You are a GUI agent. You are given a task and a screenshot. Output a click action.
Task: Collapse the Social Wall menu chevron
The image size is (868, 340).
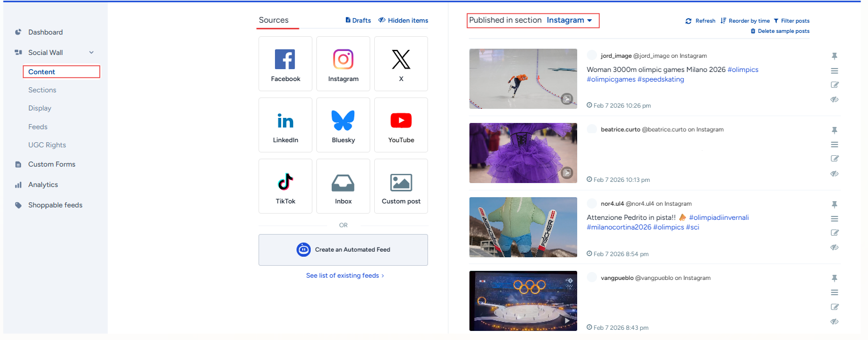tap(92, 53)
